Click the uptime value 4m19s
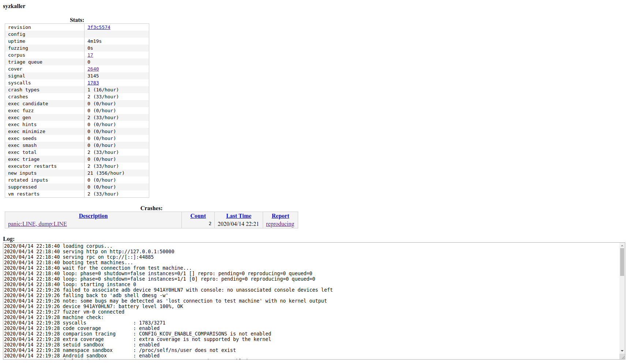This screenshot has width=626, height=364. [94, 41]
